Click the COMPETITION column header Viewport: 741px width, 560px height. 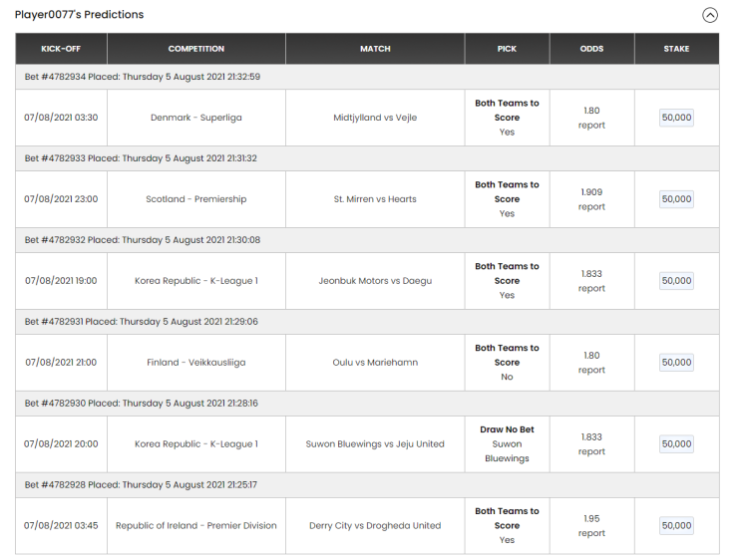coord(196,49)
